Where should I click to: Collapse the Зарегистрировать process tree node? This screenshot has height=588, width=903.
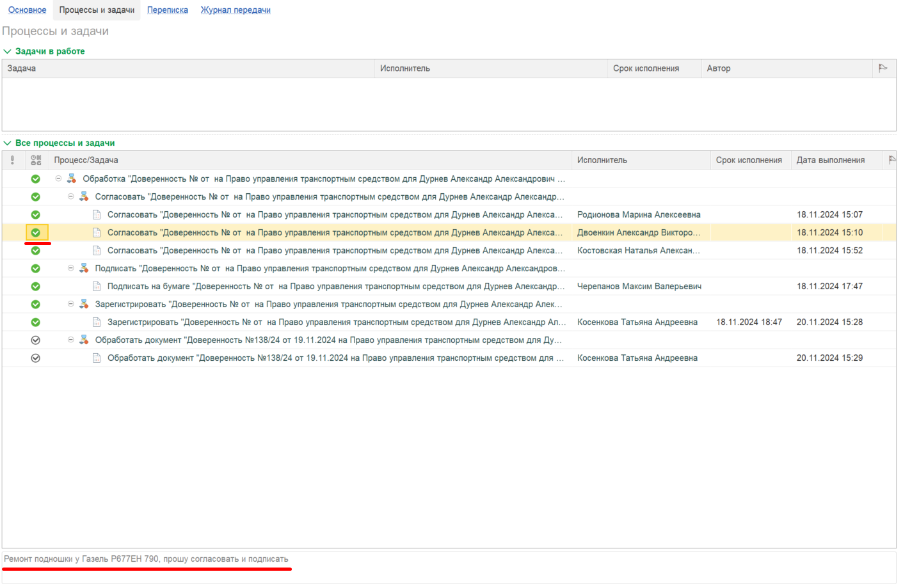tap(70, 304)
